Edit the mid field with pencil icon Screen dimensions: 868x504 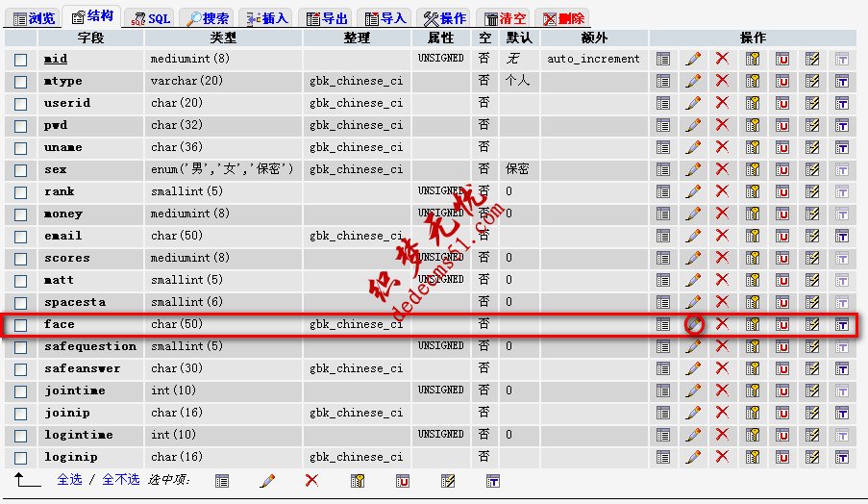coord(692,59)
